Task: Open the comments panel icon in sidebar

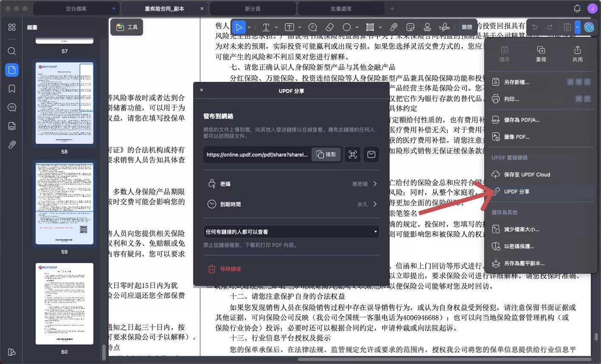Action: 12,107
